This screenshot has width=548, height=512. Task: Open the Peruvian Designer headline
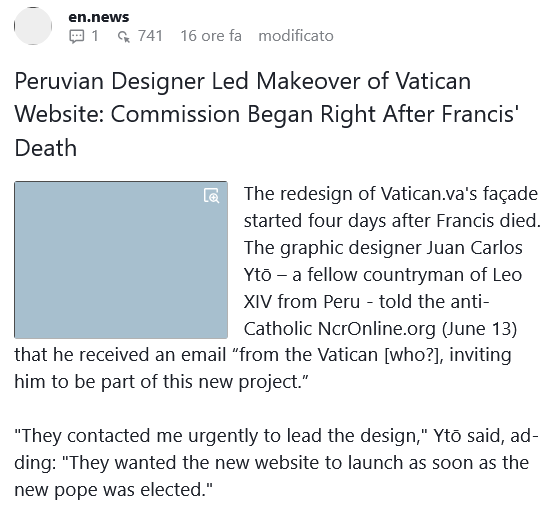tap(267, 114)
